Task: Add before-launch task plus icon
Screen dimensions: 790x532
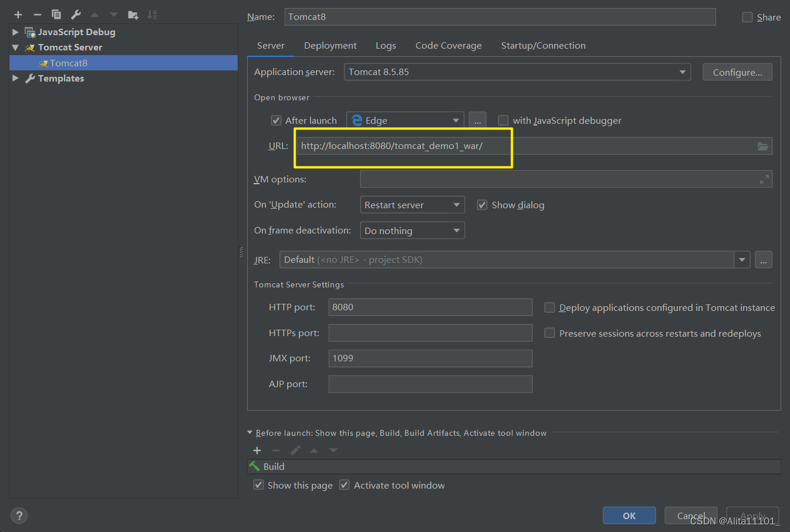Action: point(257,450)
